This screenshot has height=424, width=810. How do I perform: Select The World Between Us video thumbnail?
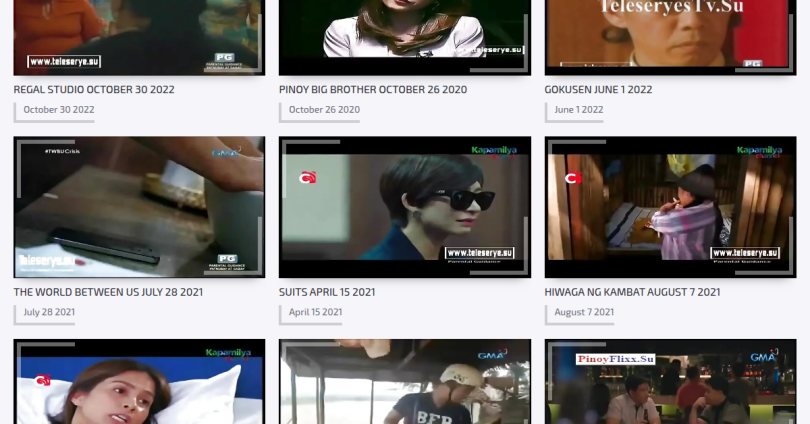pyautogui.click(x=139, y=207)
